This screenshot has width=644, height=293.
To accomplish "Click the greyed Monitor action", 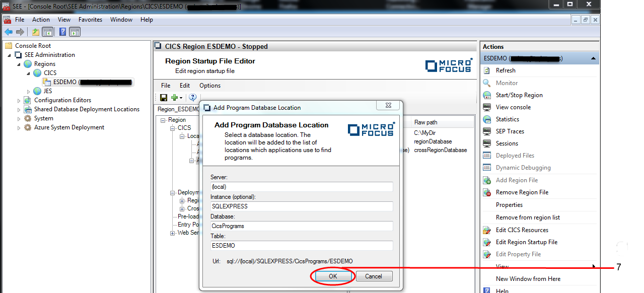I will [507, 83].
